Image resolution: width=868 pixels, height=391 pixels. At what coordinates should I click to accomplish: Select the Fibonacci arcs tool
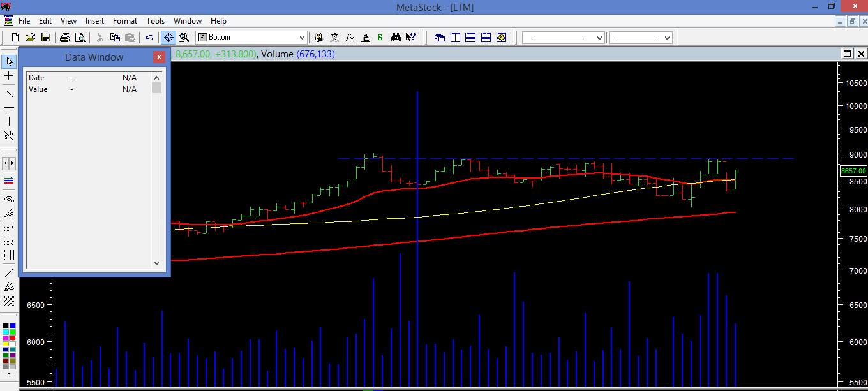point(9,199)
